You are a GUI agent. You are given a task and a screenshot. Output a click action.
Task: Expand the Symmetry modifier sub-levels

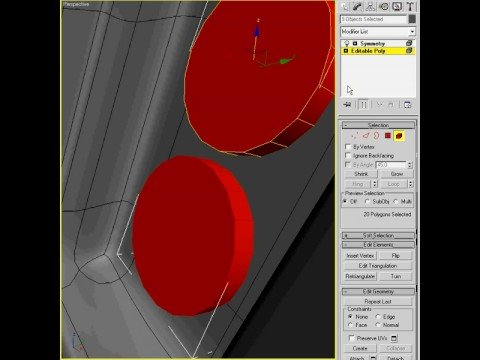pos(355,43)
